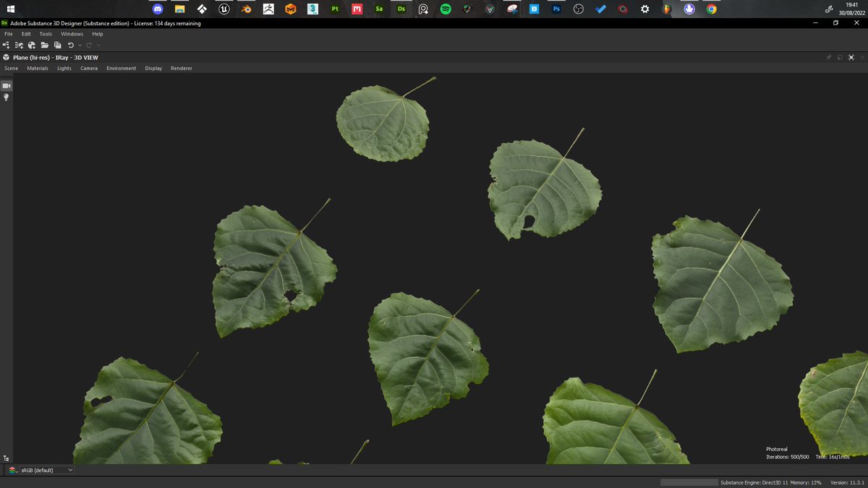Open Unreal Engine from the taskbar
Viewport: 868px width, 488px height.
point(224,9)
